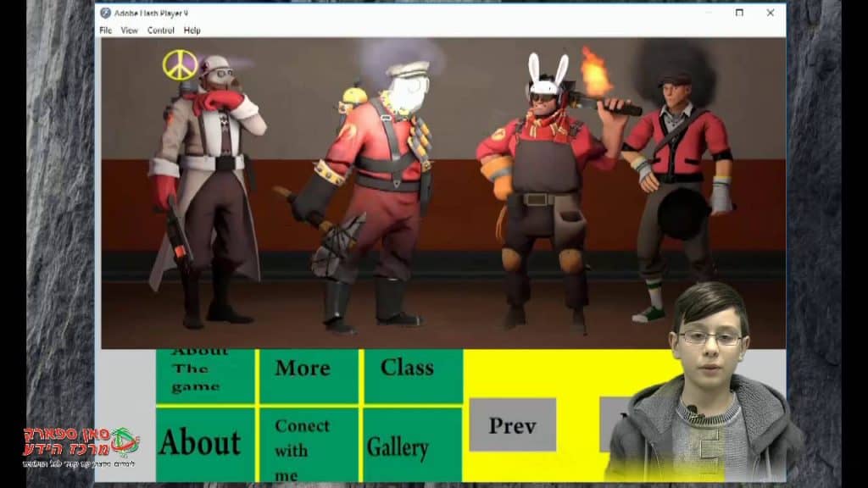Click the Prev button

(513, 425)
